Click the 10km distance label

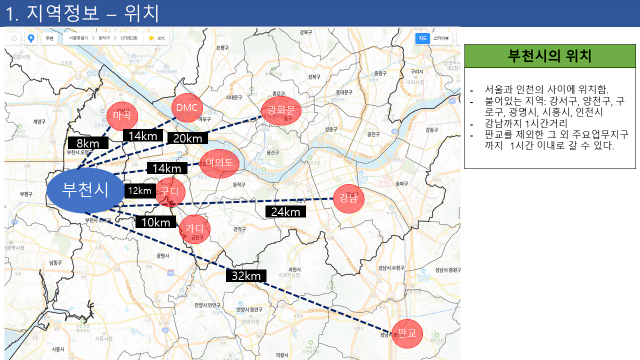coord(156,222)
